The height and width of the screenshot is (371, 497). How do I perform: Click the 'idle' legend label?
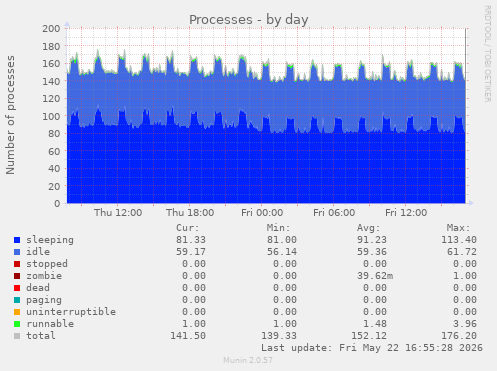click(x=38, y=252)
